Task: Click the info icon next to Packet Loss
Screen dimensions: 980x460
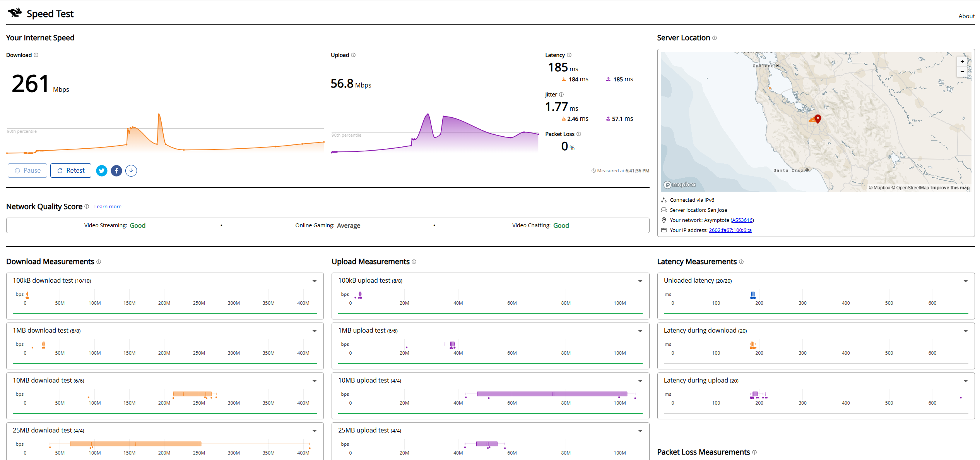Action: (579, 134)
